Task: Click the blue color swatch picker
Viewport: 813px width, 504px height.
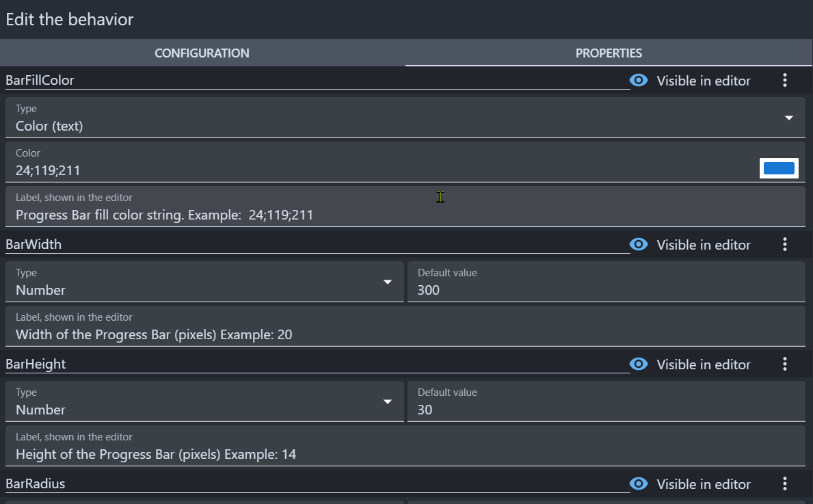Action: pyautogui.click(x=779, y=168)
